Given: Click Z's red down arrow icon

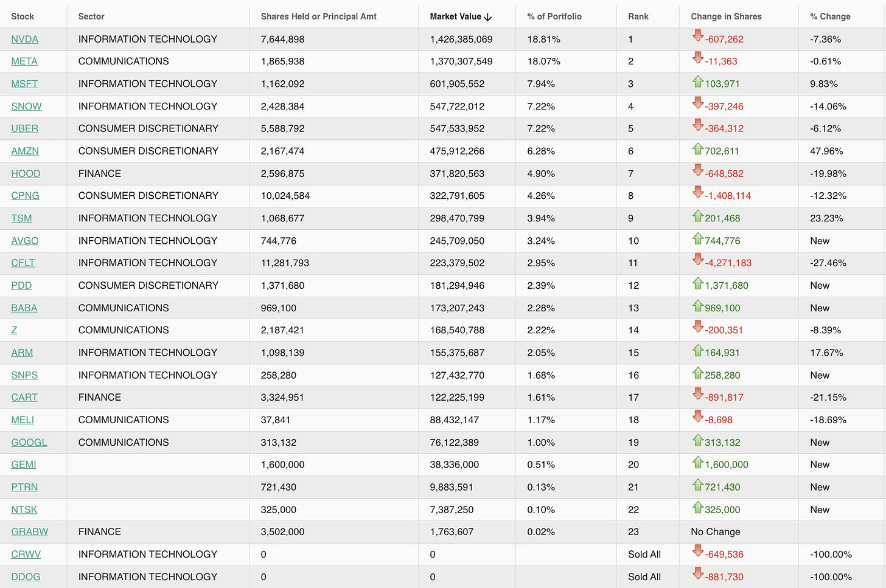Looking at the screenshot, I should click(x=697, y=327).
